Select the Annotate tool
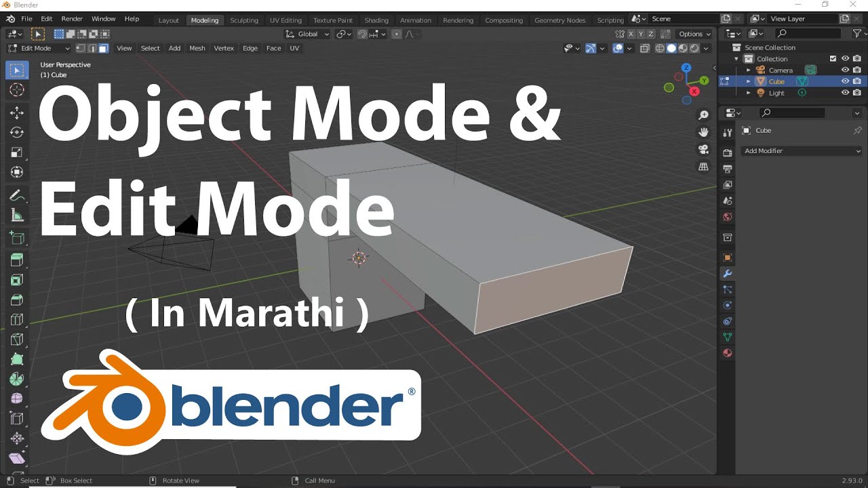 pos(17,196)
